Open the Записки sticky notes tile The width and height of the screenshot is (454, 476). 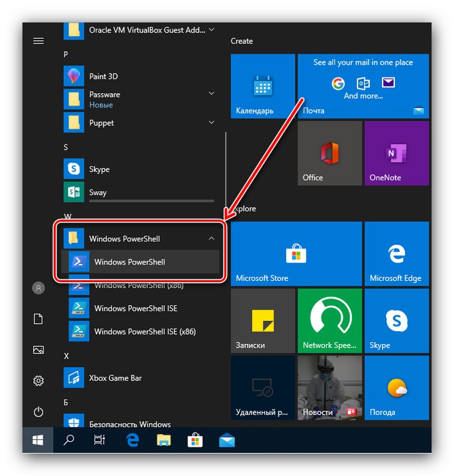pyautogui.click(x=263, y=321)
